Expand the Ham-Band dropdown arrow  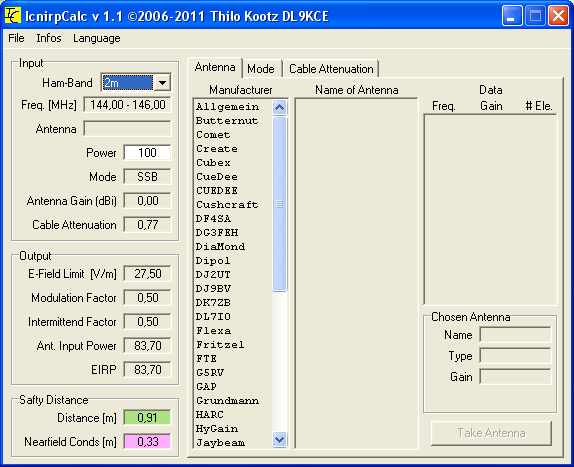[163, 83]
